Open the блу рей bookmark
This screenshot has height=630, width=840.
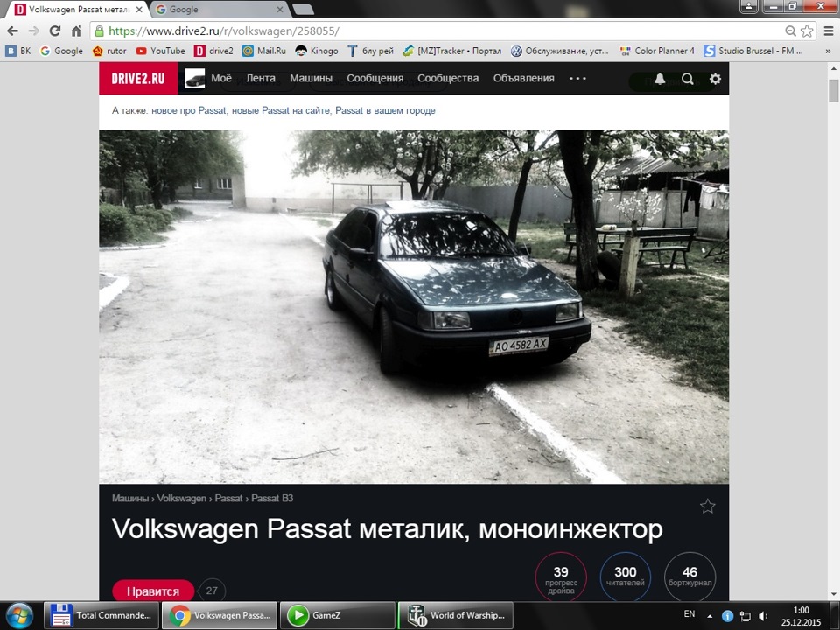click(371, 51)
